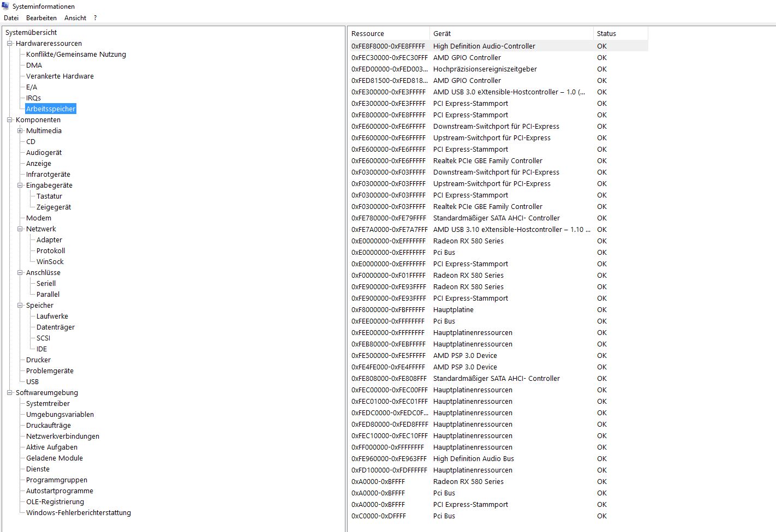
Task: Sort by the Gerät column header
Action: click(511, 33)
